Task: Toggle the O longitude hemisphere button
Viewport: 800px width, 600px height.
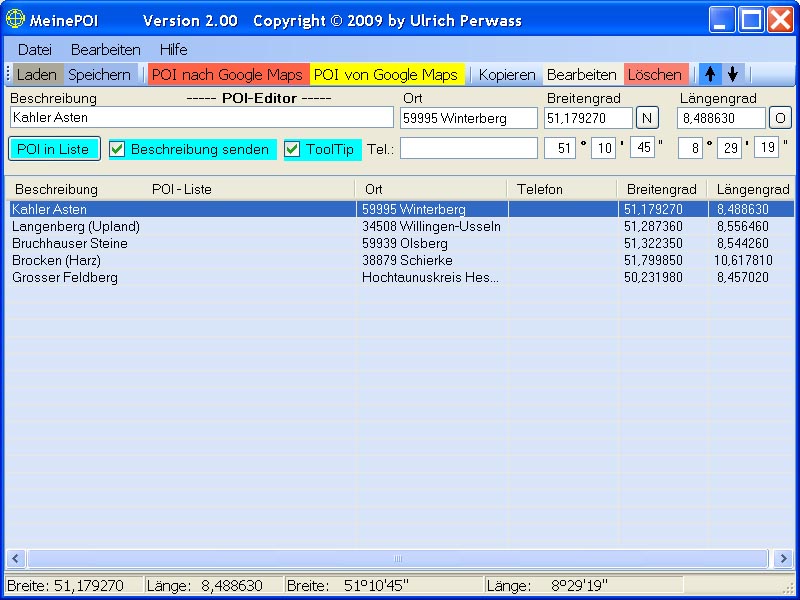Action: [x=780, y=118]
